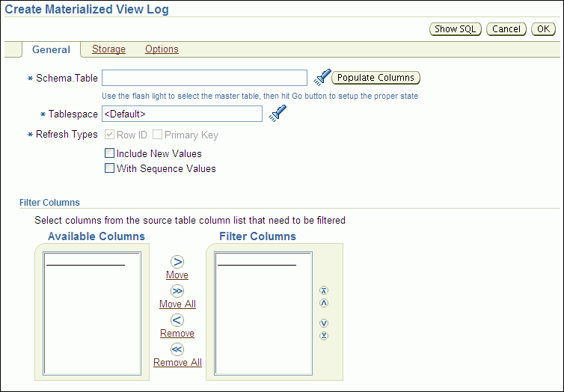Click the Populate Columns button
564x392 pixels.
376,78
